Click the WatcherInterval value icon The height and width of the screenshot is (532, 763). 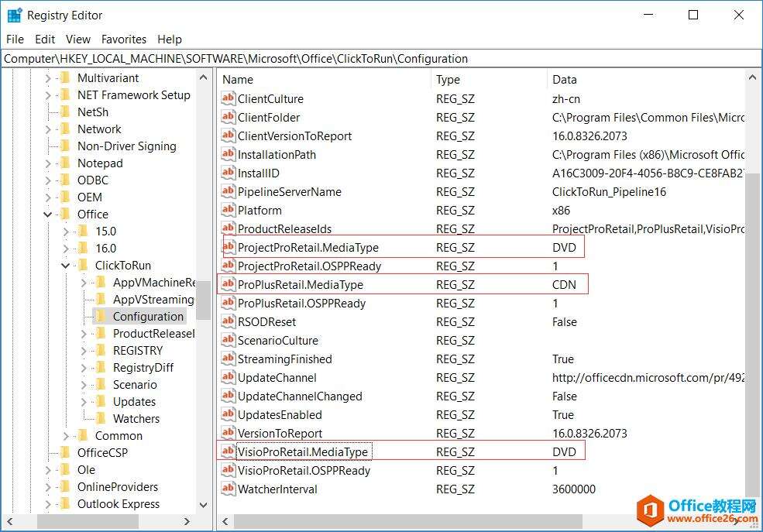pos(228,489)
